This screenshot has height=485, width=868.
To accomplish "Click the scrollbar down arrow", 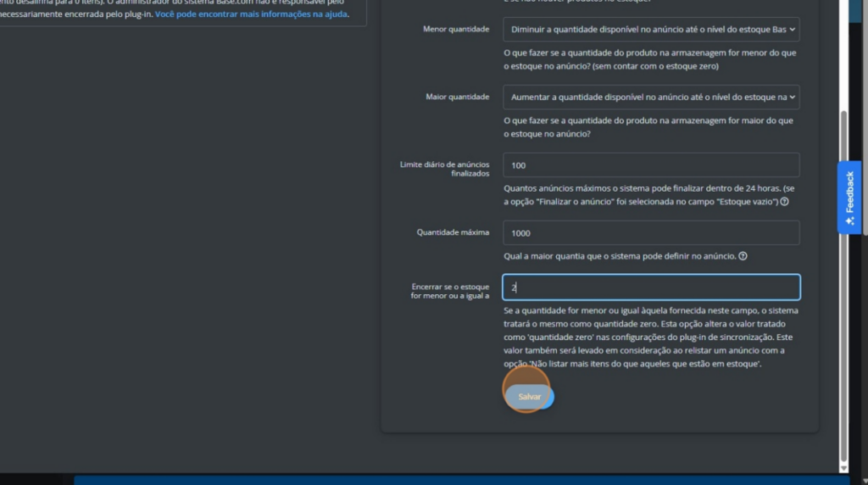I will click(x=843, y=467).
